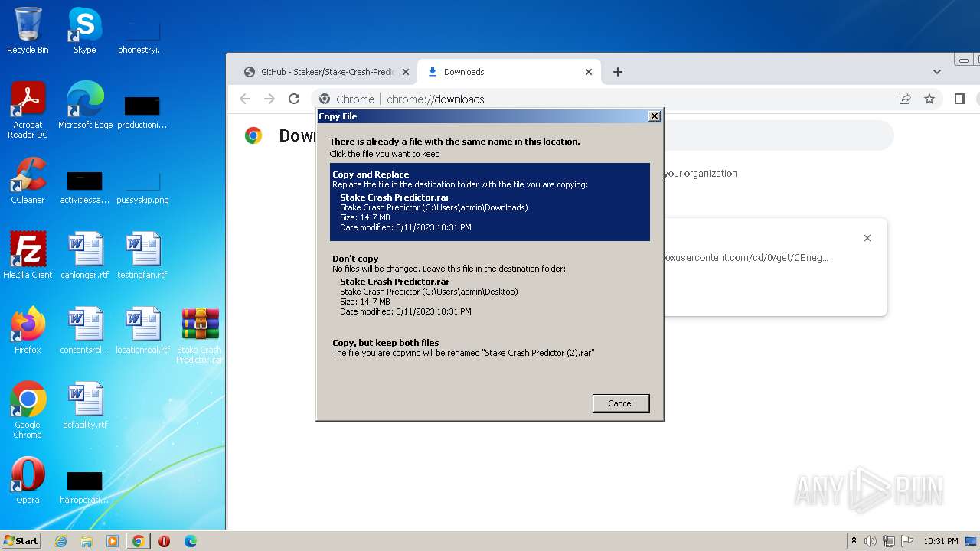Dismiss the download item with X
This screenshot has height=551, width=980.
[867, 238]
